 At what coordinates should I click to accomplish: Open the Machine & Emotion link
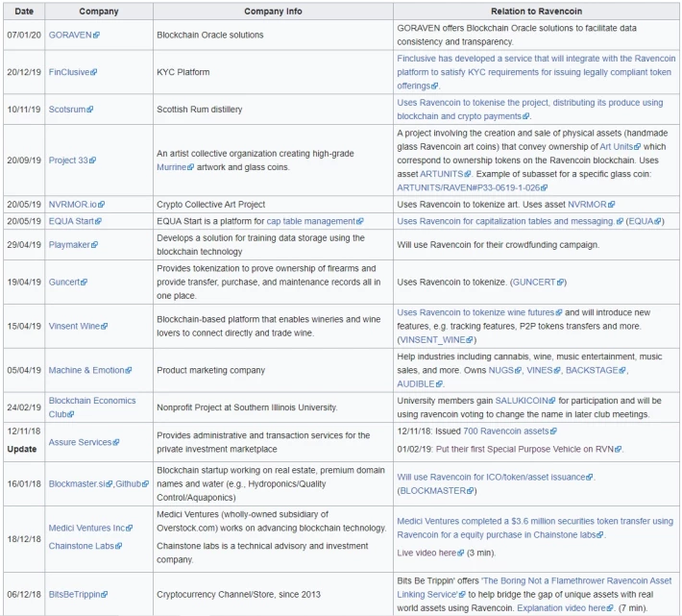(x=90, y=370)
